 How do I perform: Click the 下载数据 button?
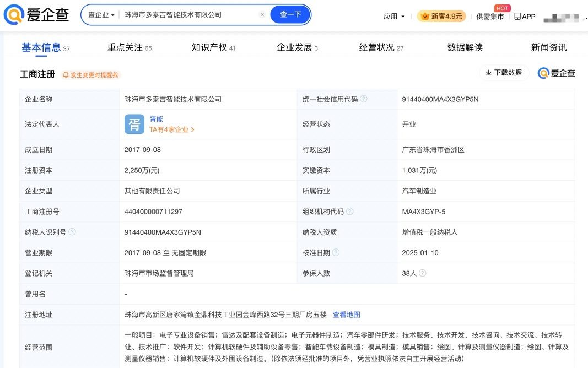[x=504, y=73]
